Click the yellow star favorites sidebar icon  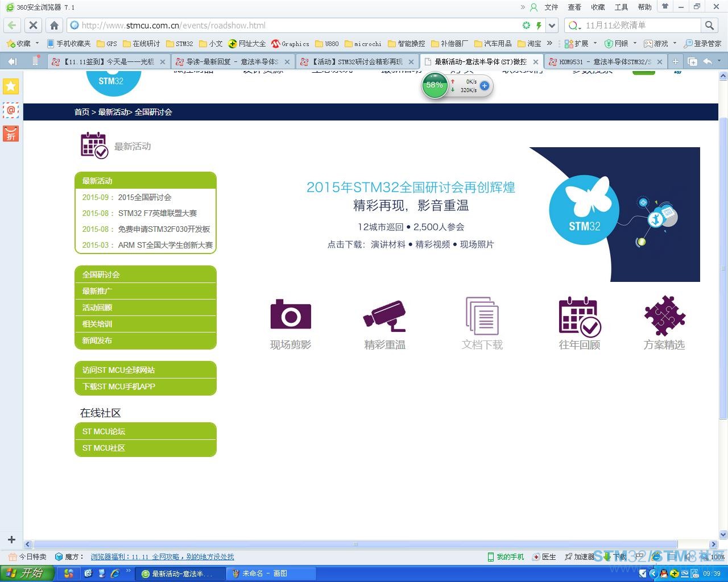(x=11, y=86)
